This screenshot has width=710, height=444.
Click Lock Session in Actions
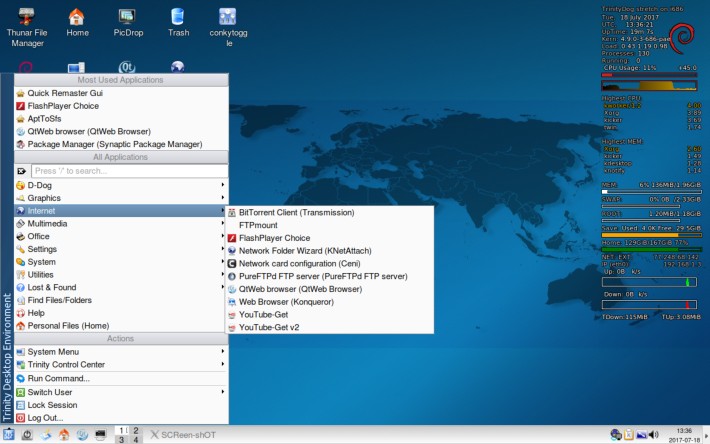[x=52, y=405]
